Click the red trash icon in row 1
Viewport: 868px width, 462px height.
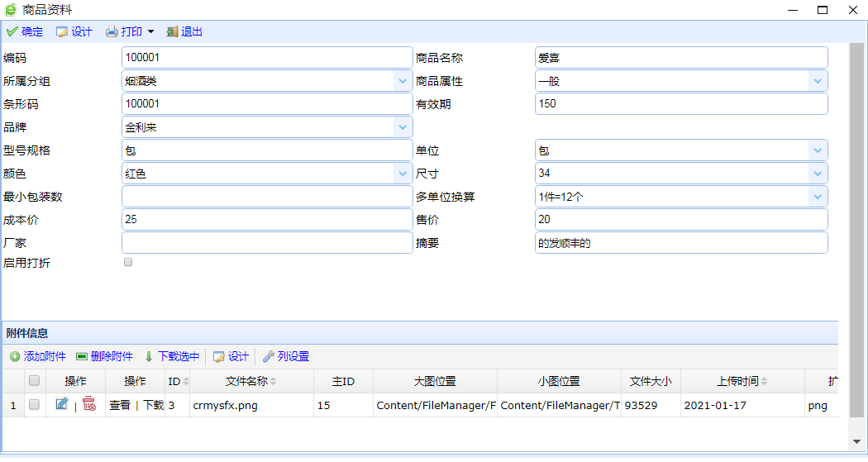[x=88, y=404]
